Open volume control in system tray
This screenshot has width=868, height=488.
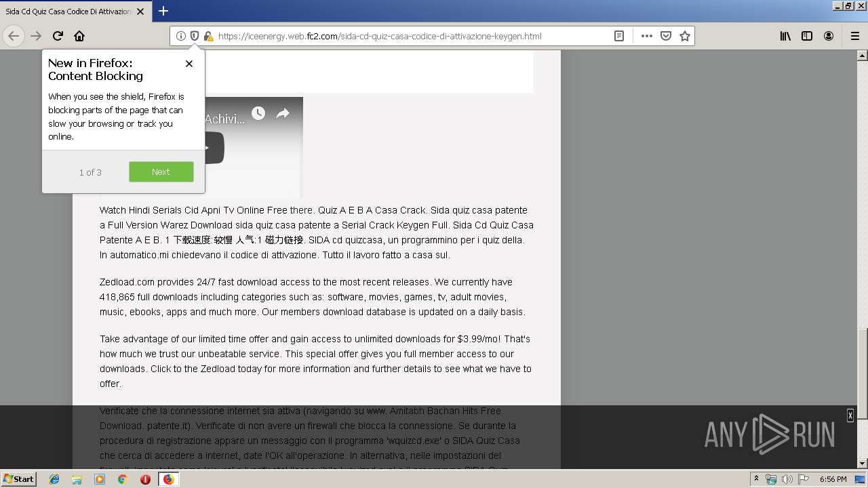787,479
